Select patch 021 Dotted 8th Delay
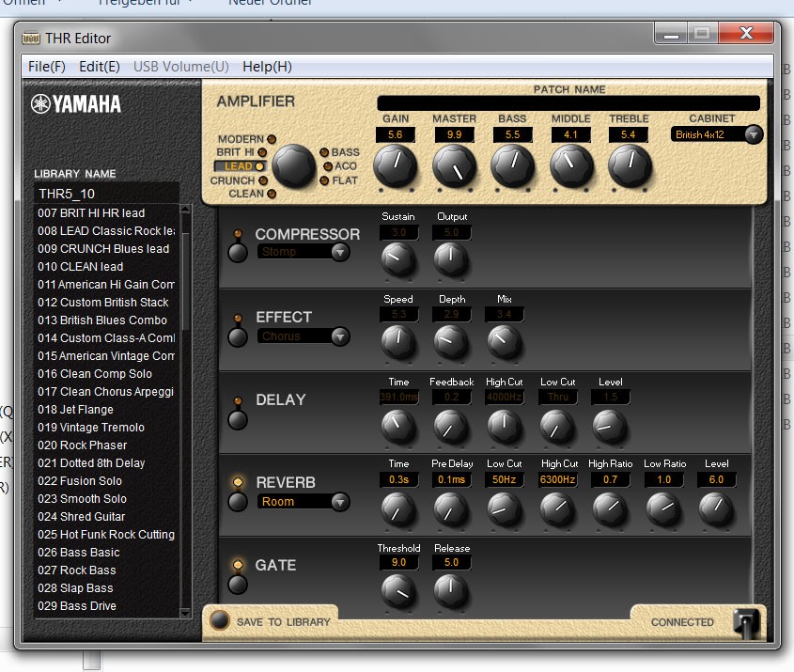Screen dimensions: 794x672 click(x=106, y=462)
